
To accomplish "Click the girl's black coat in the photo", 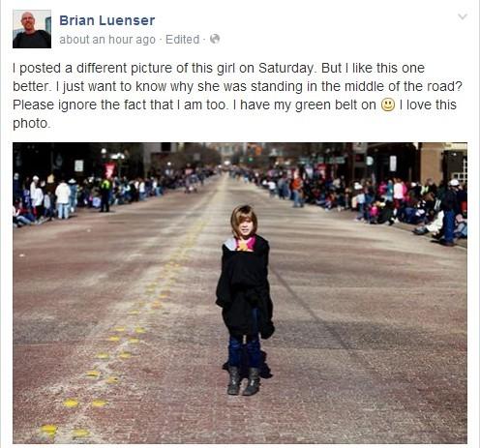I will 244,287.
